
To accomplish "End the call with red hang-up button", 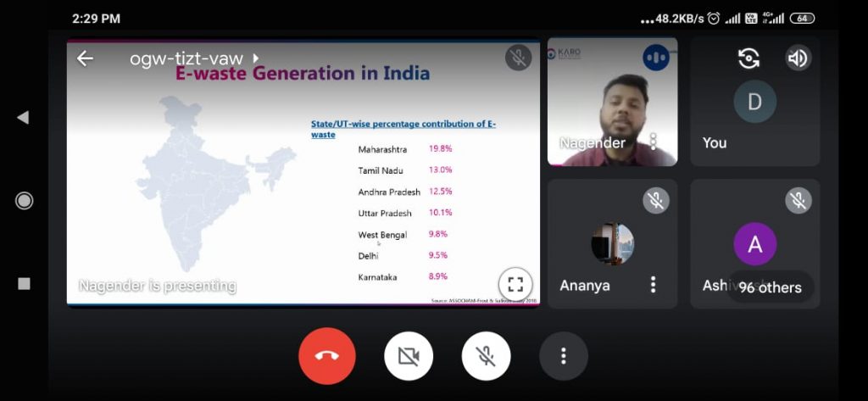I will click(326, 356).
